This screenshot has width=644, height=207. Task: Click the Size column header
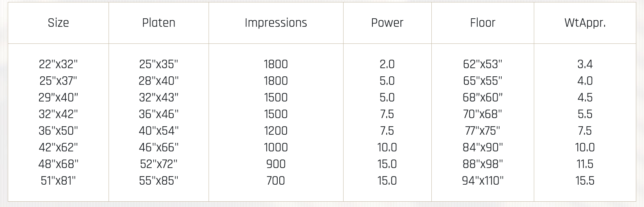point(58,23)
